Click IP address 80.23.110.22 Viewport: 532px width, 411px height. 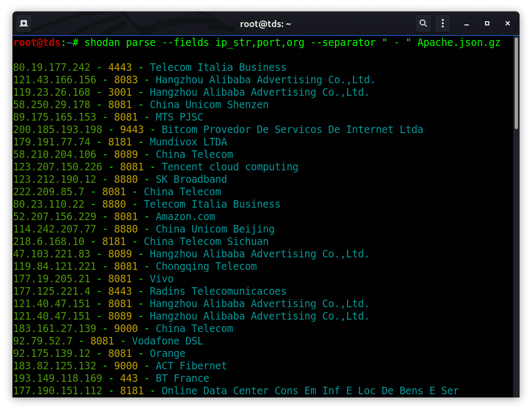(49, 204)
